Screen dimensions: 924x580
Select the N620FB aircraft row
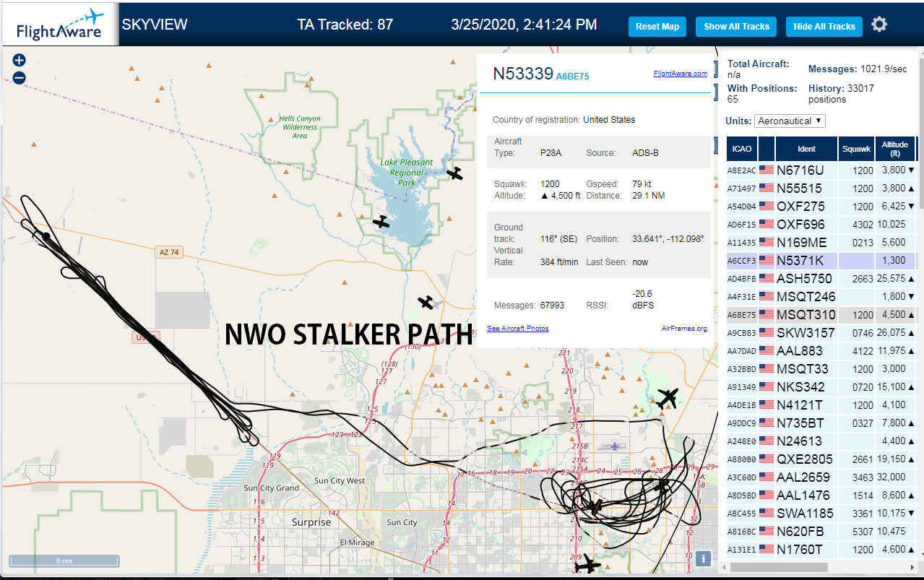(x=821, y=532)
